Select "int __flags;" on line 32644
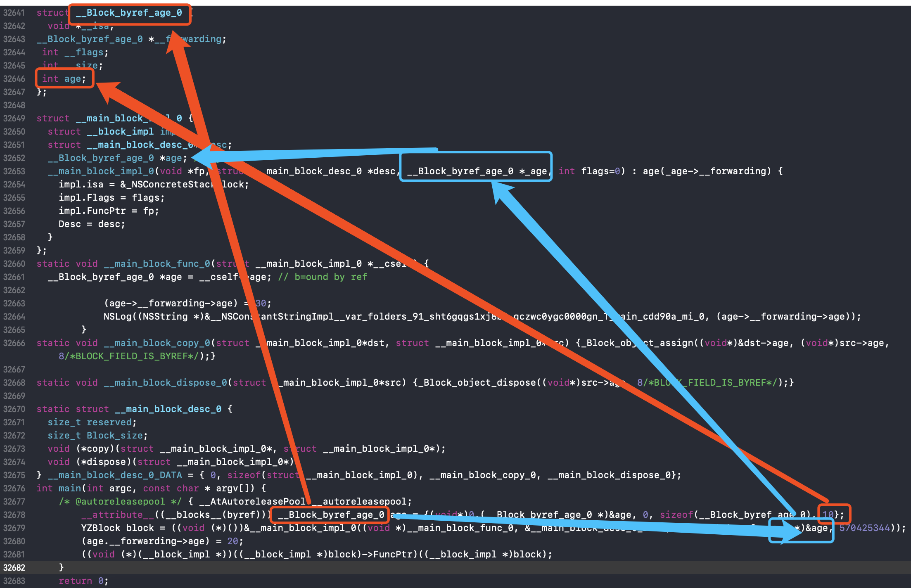The height and width of the screenshot is (588, 911). (x=75, y=52)
